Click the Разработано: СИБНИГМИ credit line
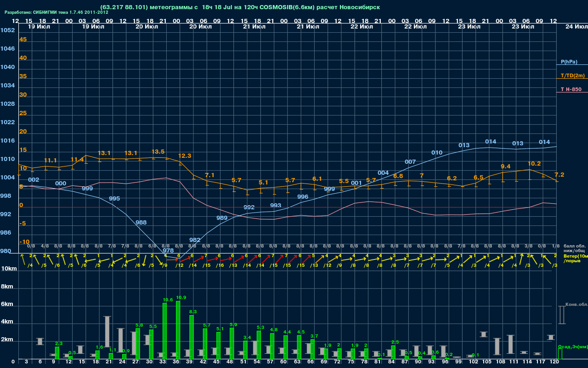 pyautogui.click(x=57, y=12)
